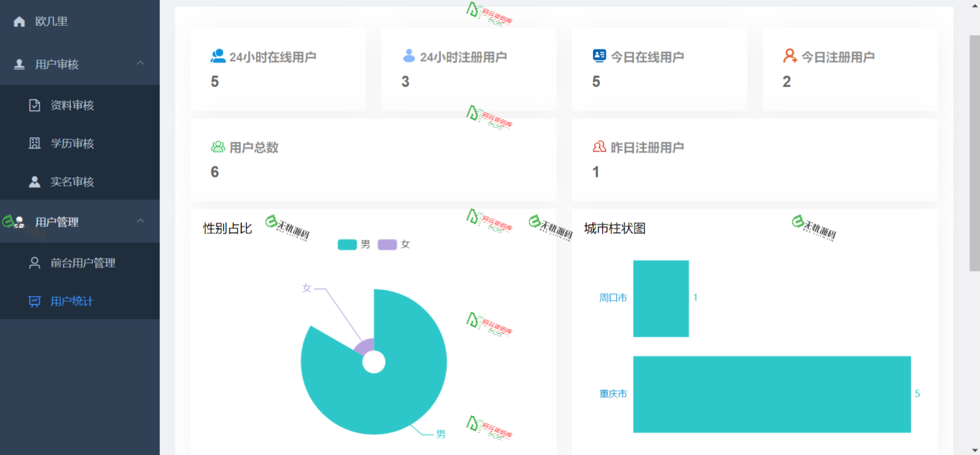This screenshot has height=455, width=980.
Task: Select 用户统计 in the sidebar
Action: (x=72, y=301)
